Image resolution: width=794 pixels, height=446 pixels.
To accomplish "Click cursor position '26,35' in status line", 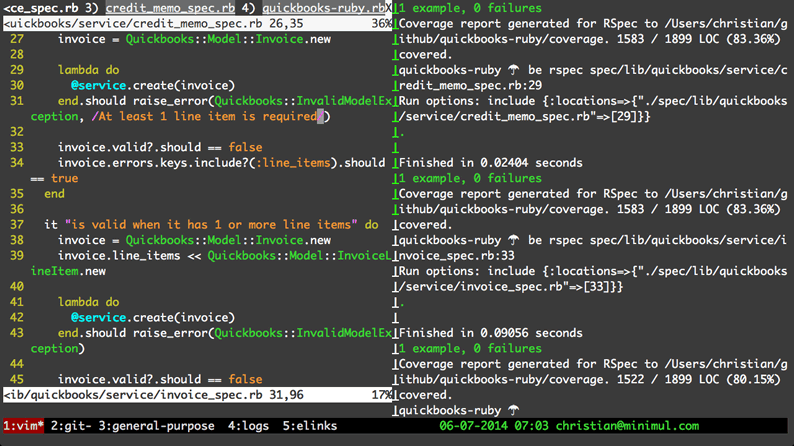I will point(286,24).
